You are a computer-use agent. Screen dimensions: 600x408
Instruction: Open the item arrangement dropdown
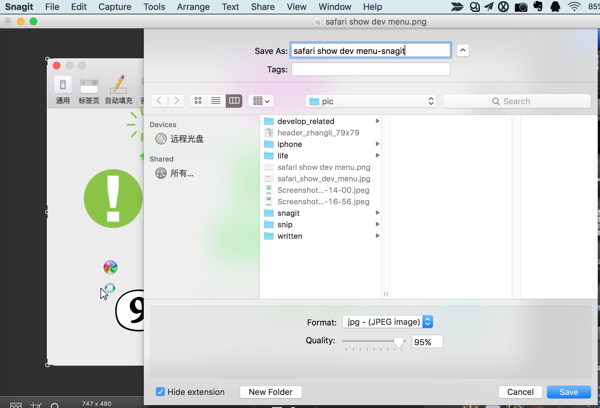[261, 101]
